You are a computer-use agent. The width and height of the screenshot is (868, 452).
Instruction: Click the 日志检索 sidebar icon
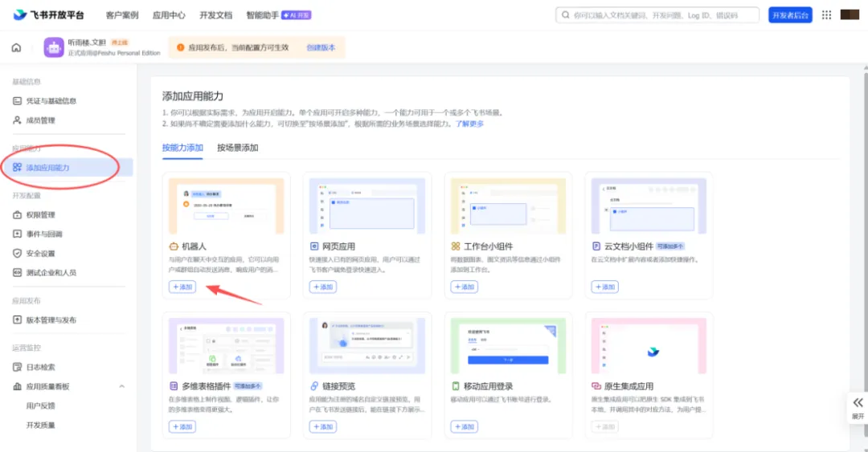17,367
